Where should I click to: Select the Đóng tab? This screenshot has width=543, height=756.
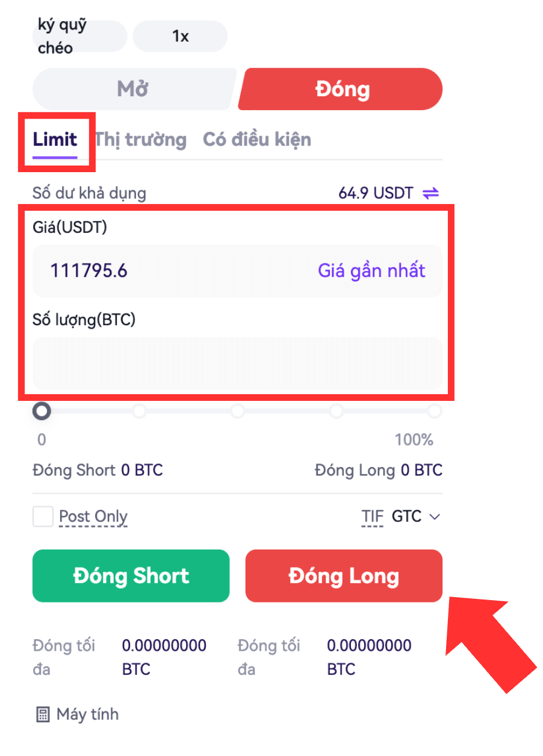pyautogui.click(x=342, y=89)
